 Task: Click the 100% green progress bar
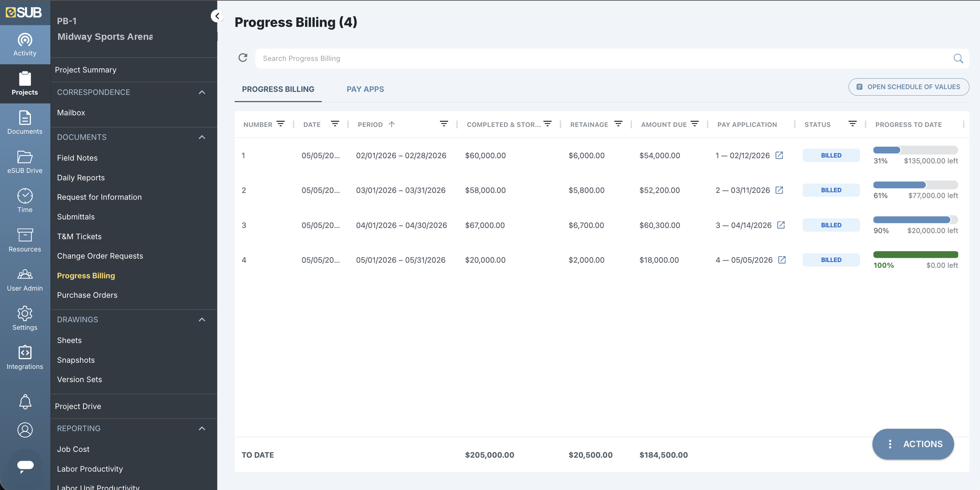pyautogui.click(x=915, y=254)
